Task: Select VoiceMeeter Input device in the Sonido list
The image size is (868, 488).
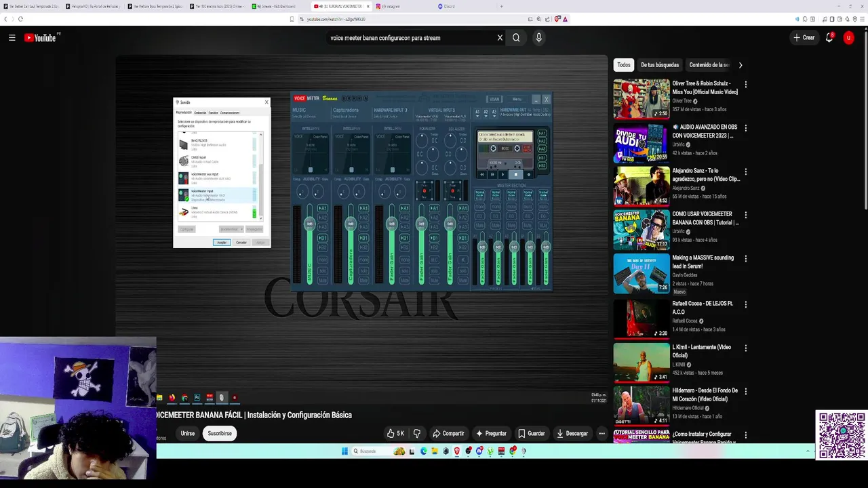Action: pyautogui.click(x=217, y=195)
